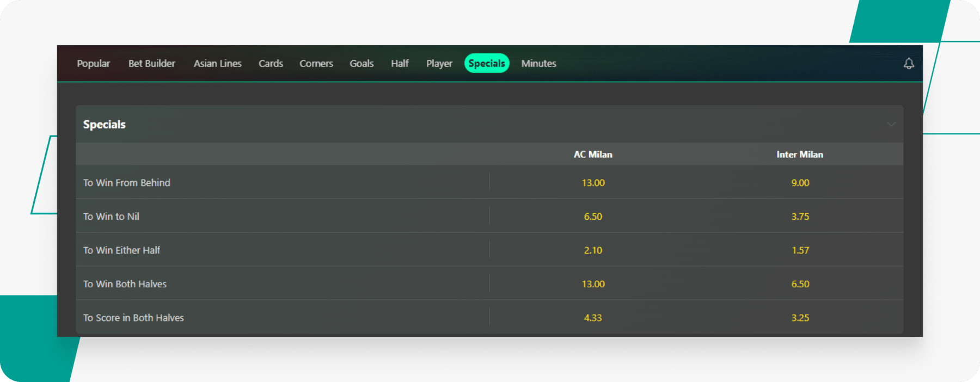980x382 pixels.
Task: Pick AC Milan To Win Either Half 2.10
Action: tap(593, 250)
